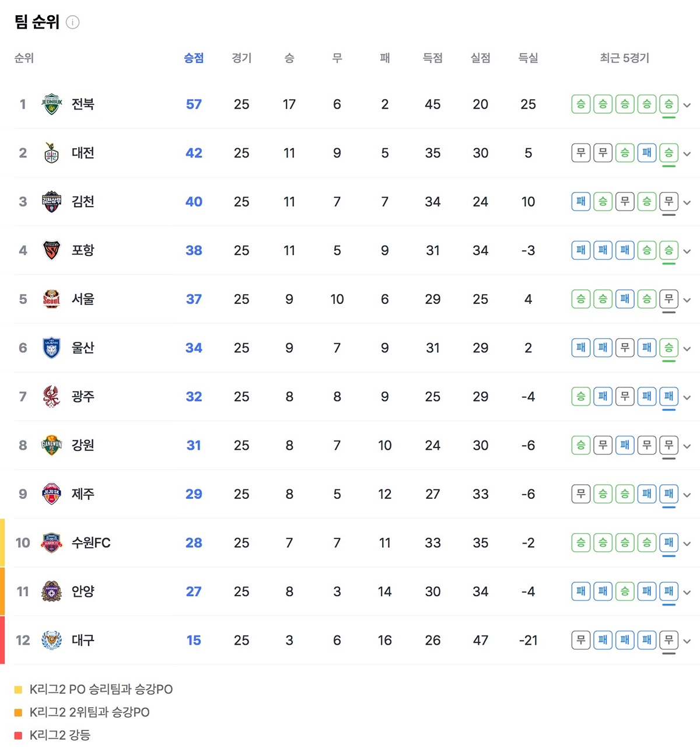The width and height of the screenshot is (700, 752).
Task: Click the 최근 5경기 column header
Action: 624,58
